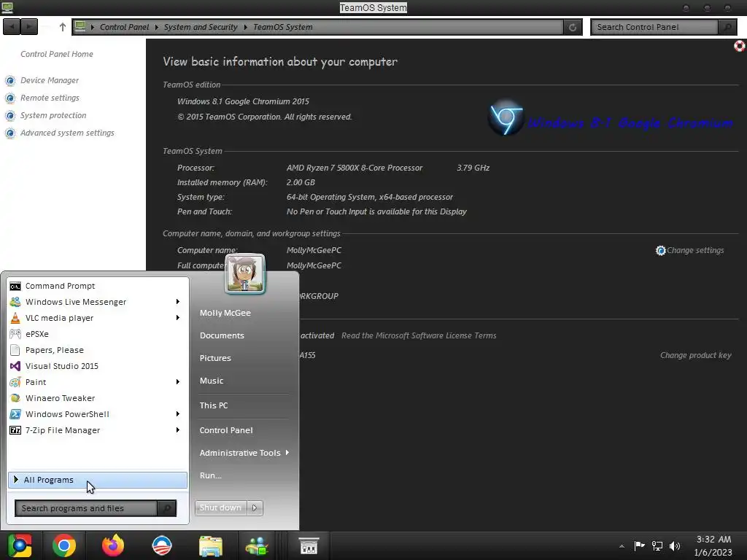Open Windows PowerShell
This screenshot has height=560, width=747.
pos(66,414)
